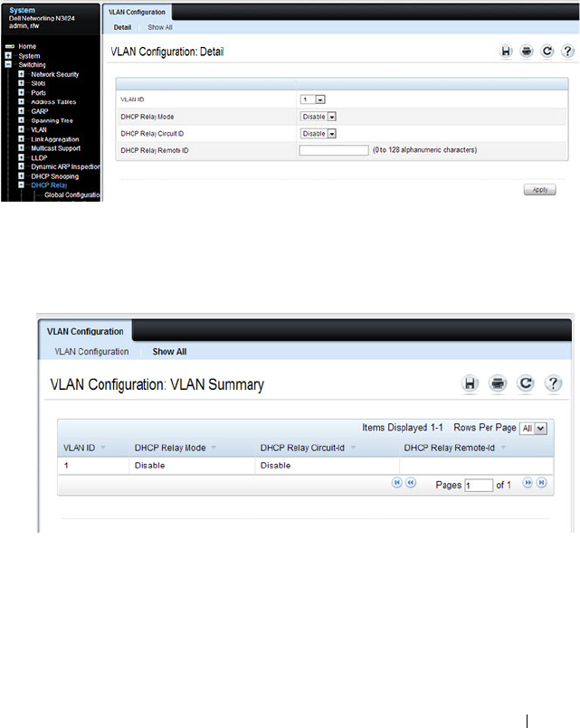Open help for VLAN Summary
The height and width of the screenshot is (728, 580).
click(x=554, y=383)
